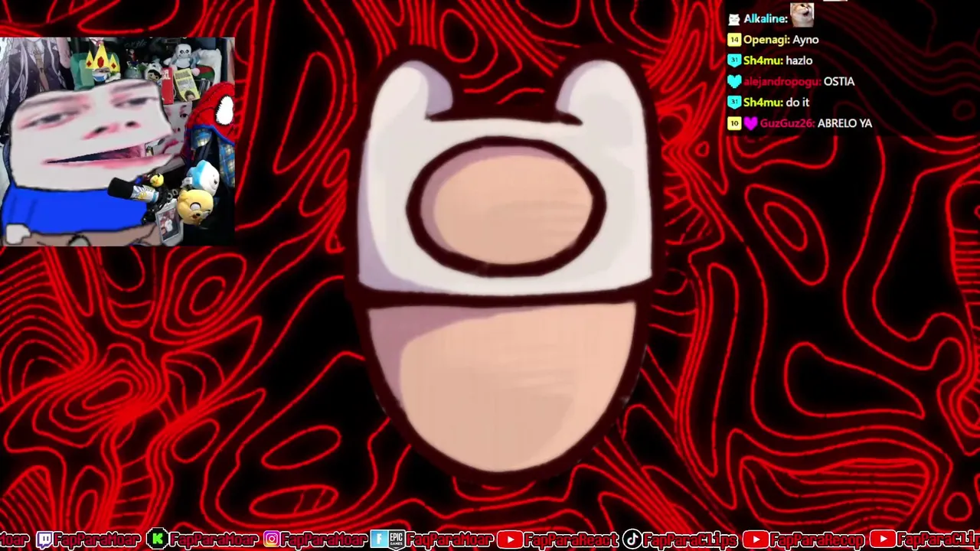
Task: Select the chat message "OSTIA"
Action: click(839, 81)
